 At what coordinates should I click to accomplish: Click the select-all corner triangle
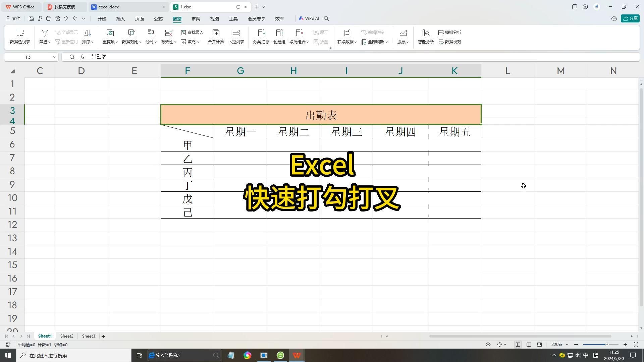click(x=13, y=71)
